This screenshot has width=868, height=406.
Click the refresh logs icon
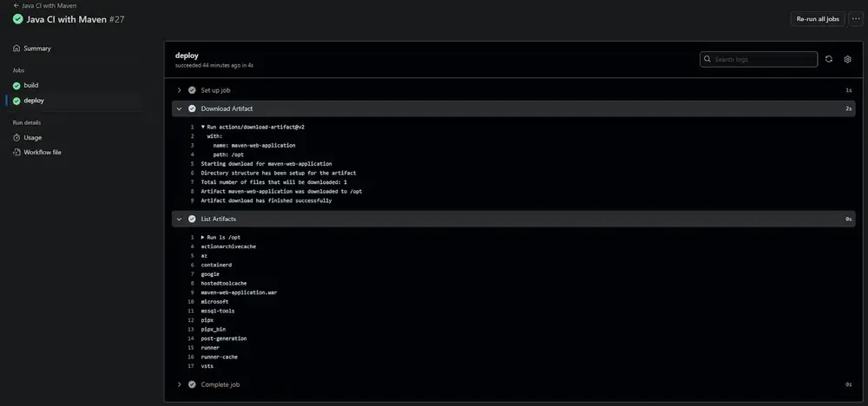point(829,59)
